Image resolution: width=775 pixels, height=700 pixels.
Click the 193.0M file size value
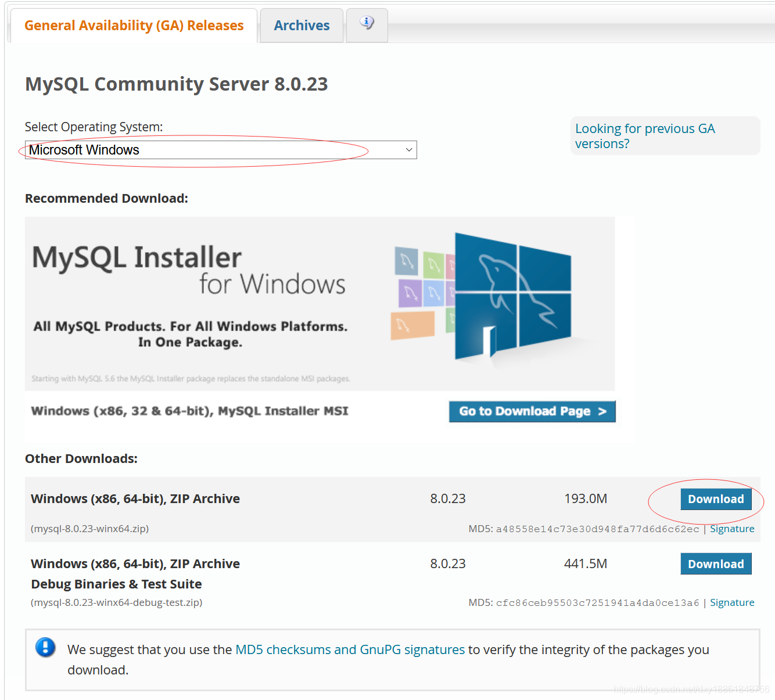click(x=586, y=499)
